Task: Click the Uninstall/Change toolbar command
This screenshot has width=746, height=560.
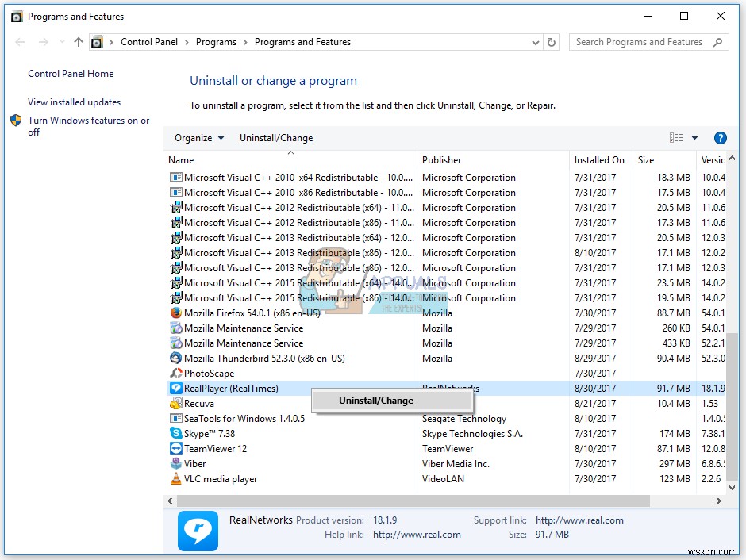Action: 276,138
